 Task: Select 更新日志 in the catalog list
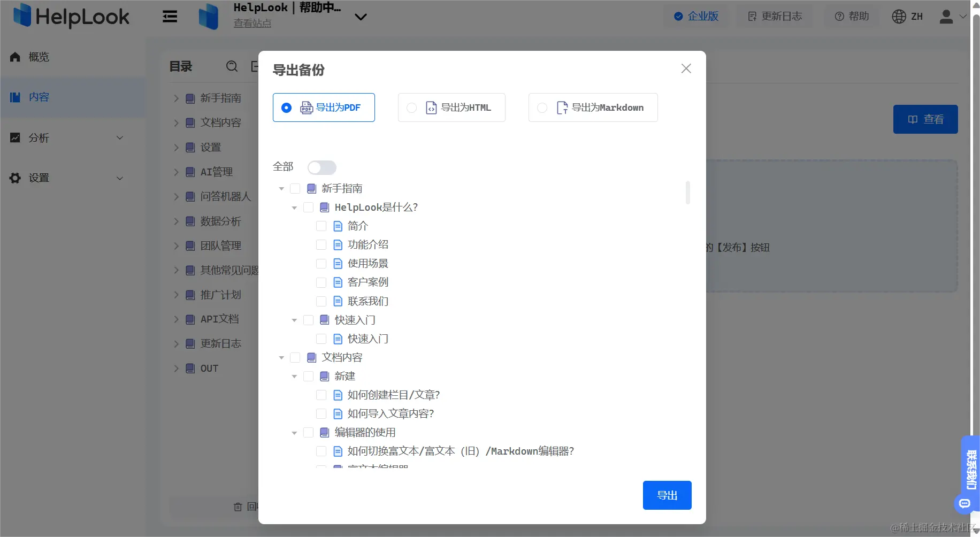[220, 343]
